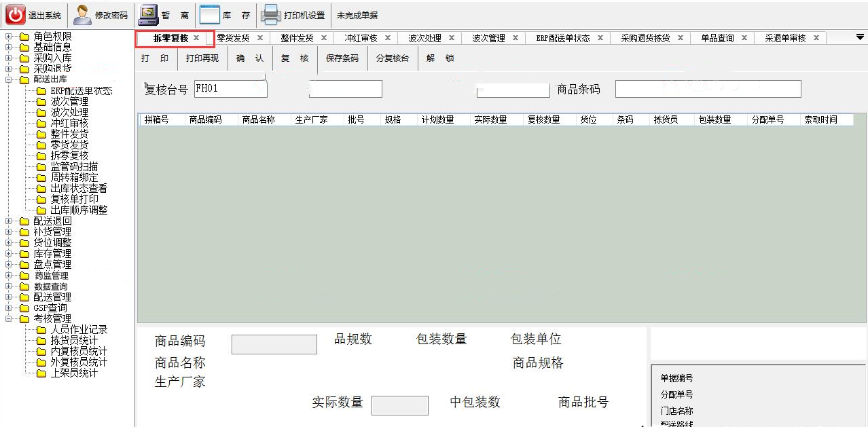Open 出库状态查看 in the sidebar tree

click(x=79, y=188)
